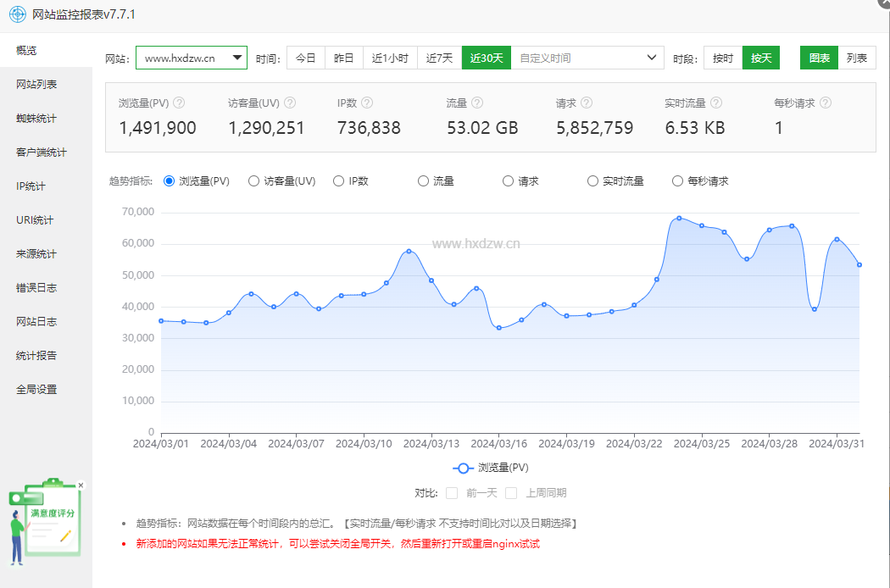Click the help icon next to 每秒请求
Viewport: 890px width, 588px height.
(x=826, y=103)
